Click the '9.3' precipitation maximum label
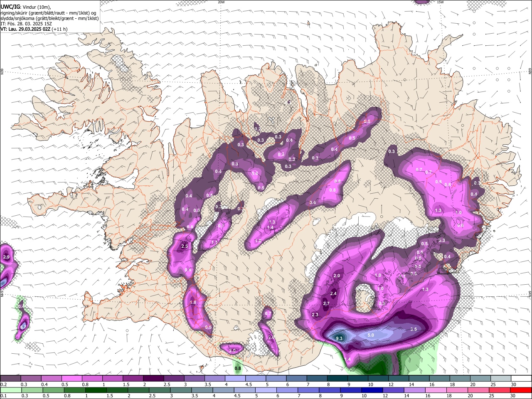 pos(339,338)
